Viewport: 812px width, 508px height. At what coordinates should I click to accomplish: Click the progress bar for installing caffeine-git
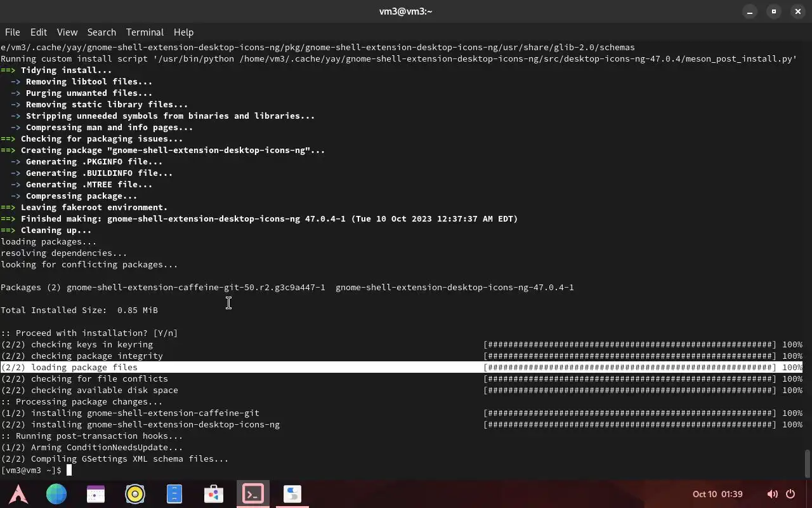tap(630, 413)
